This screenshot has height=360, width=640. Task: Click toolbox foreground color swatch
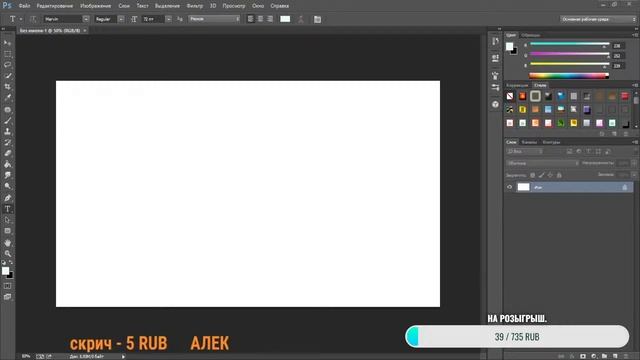tap(5, 271)
